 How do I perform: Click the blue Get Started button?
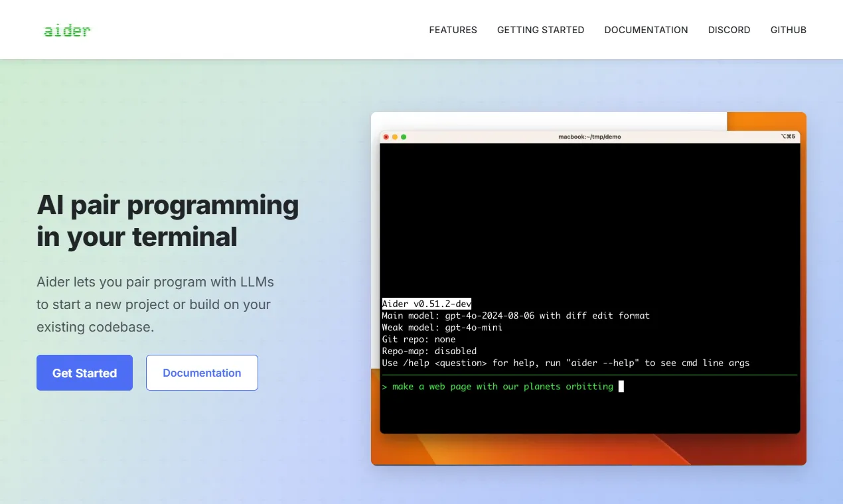[x=84, y=373]
